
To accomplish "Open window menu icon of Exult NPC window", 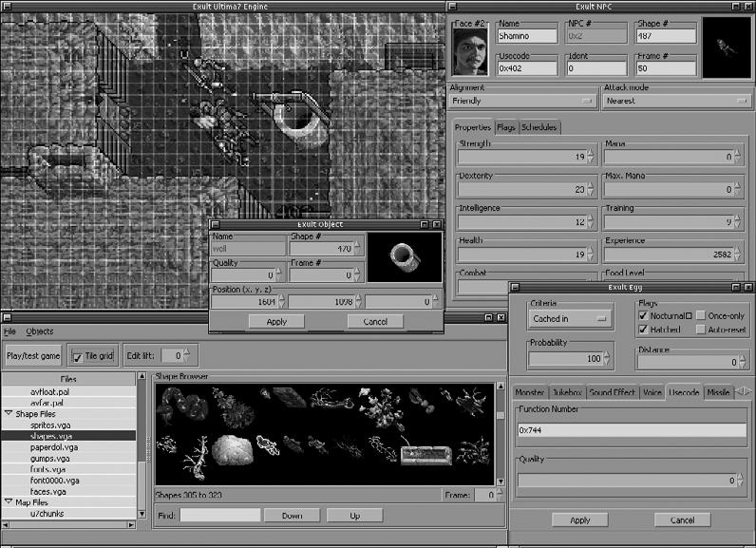I will point(452,7).
